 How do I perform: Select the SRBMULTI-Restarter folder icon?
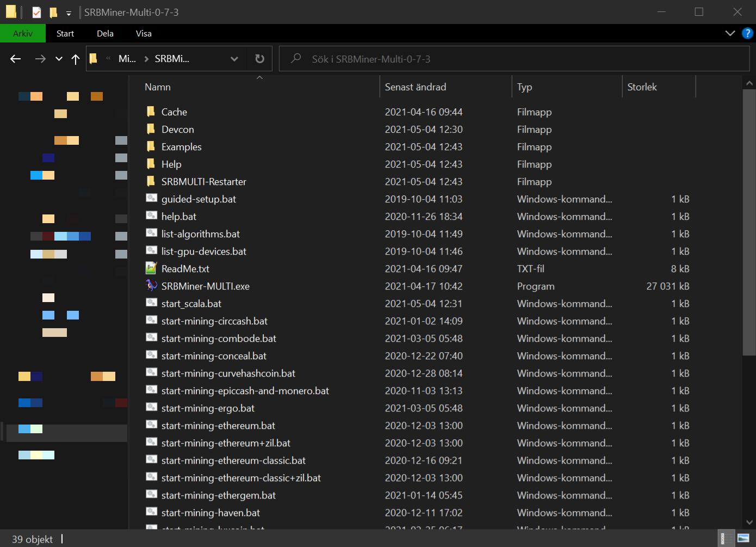[x=151, y=181]
